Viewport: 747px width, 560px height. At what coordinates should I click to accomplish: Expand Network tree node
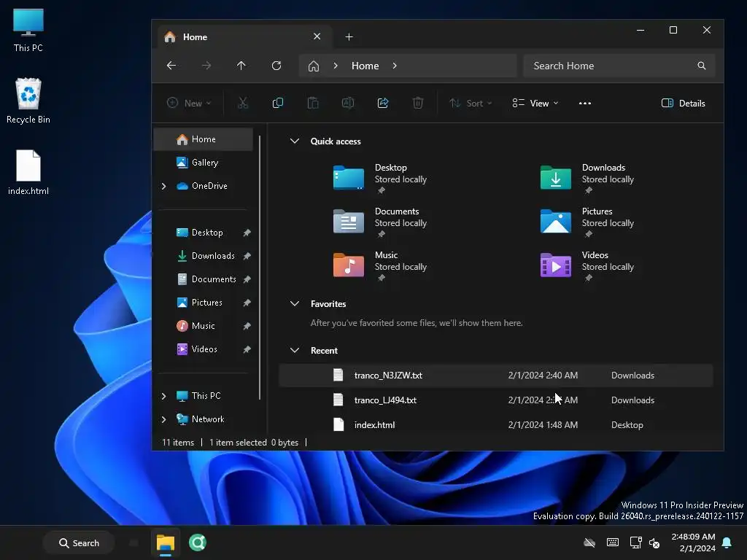point(164,419)
